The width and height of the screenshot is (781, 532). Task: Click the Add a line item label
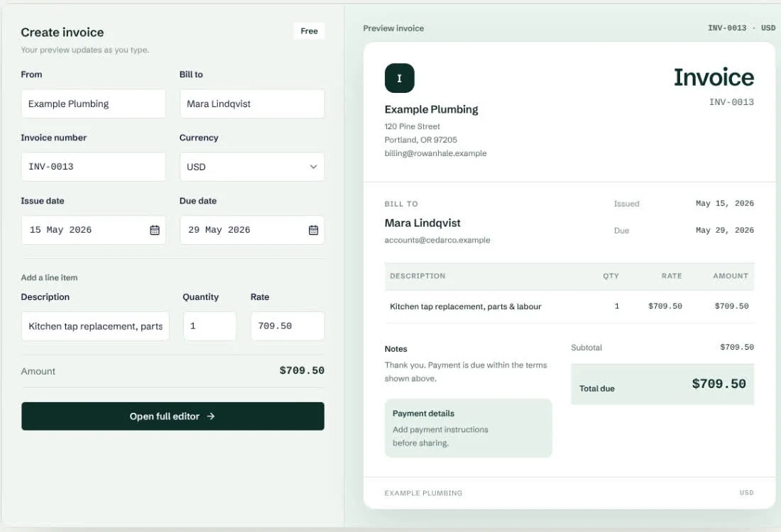49,277
